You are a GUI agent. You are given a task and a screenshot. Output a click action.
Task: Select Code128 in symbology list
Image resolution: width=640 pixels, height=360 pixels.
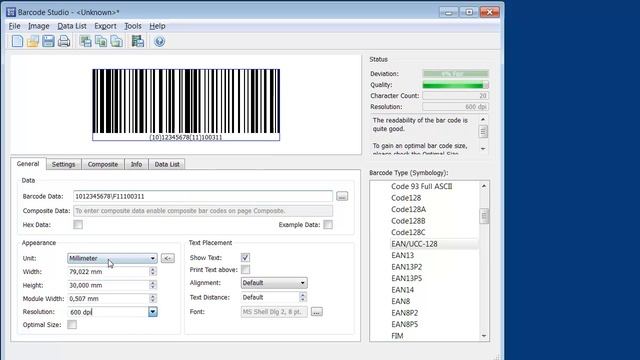pyautogui.click(x=406, y=198)
